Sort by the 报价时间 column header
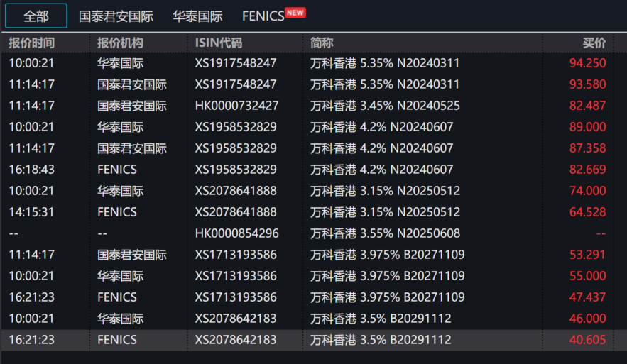Viewport: 627px width, 364px height. pyautogui.click(x=31, y=43)
